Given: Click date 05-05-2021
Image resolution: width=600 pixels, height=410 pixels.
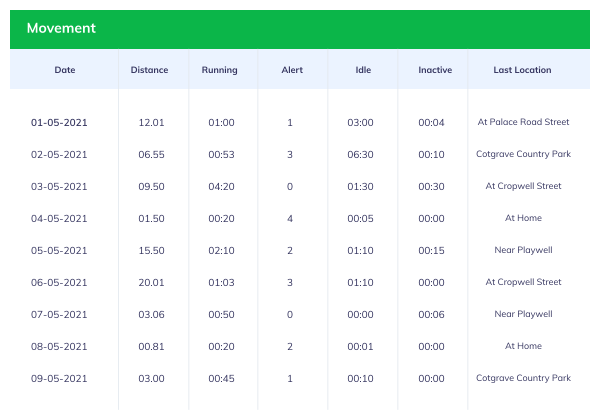Looking at the screenshot, I should (x=59, y=250).
